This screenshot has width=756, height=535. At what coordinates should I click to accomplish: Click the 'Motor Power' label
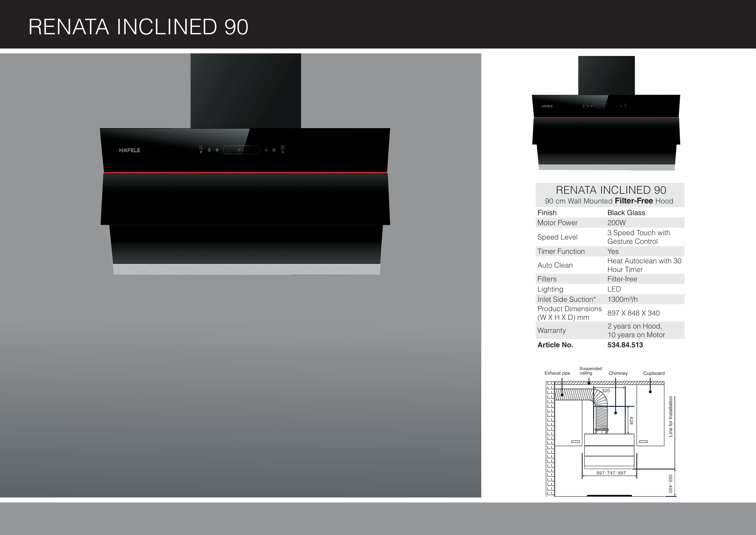point(558,223)
